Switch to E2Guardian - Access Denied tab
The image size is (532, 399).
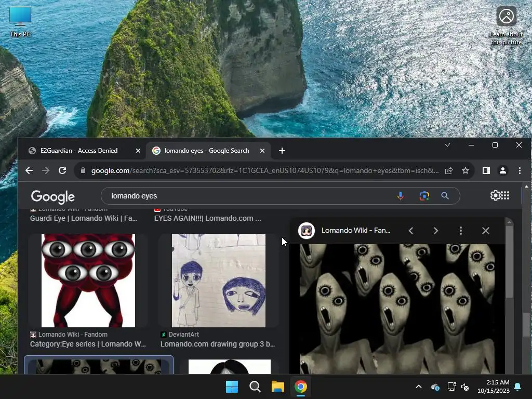coord(79,151)
